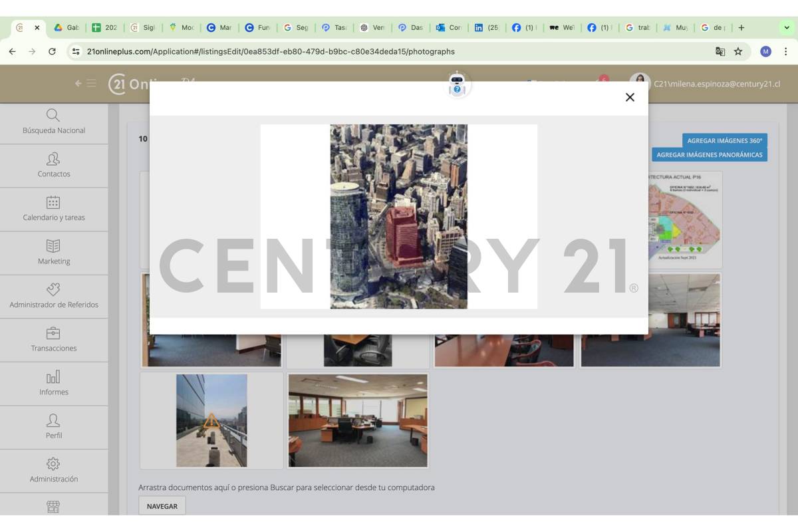Viewport: 798px width, 532px height.
Task: Click the aerial city photo in preview
Action: click(x=399, y=217)
